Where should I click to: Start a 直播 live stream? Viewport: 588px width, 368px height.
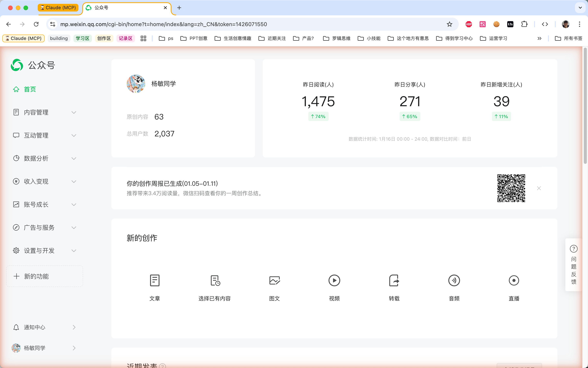point(514,280)
